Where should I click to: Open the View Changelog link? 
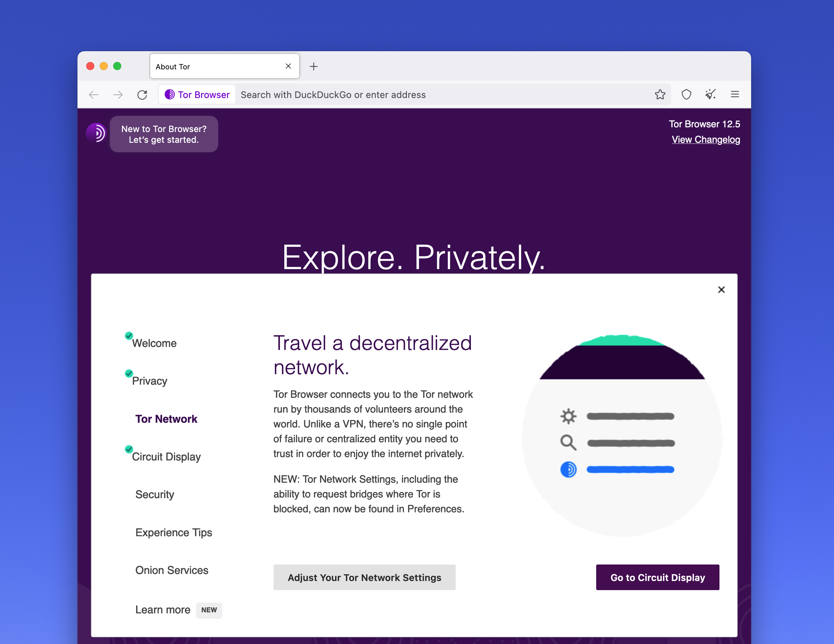pyautogui.click(x=706, y=140)
